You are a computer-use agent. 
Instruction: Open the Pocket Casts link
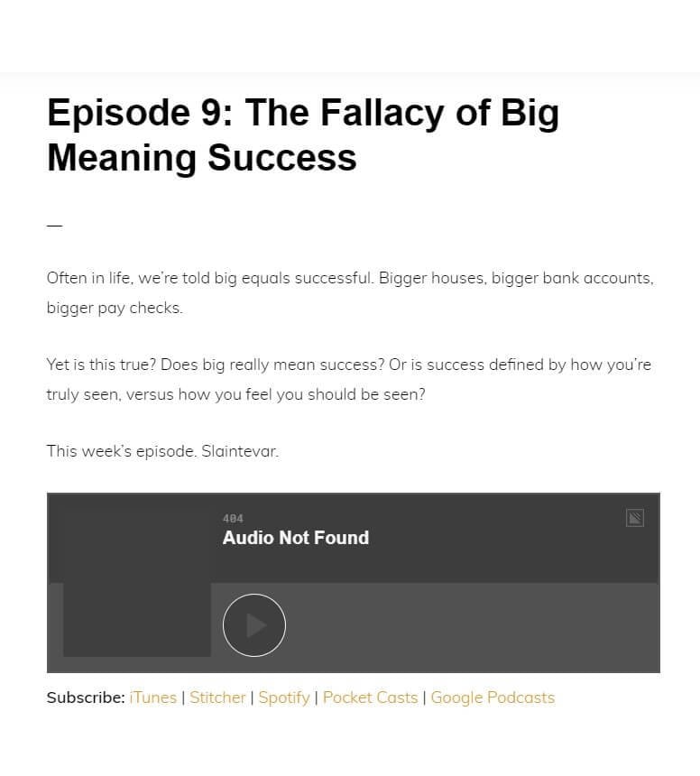pos(370,697)
